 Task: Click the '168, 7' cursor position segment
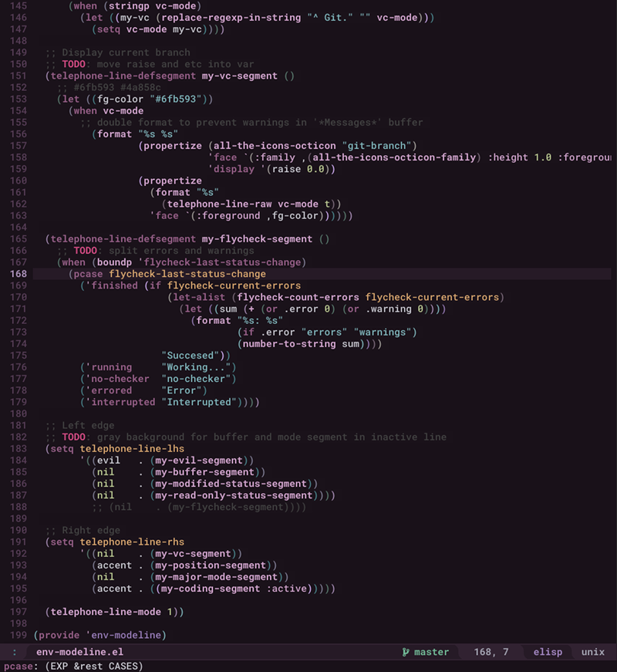point(491,652)
